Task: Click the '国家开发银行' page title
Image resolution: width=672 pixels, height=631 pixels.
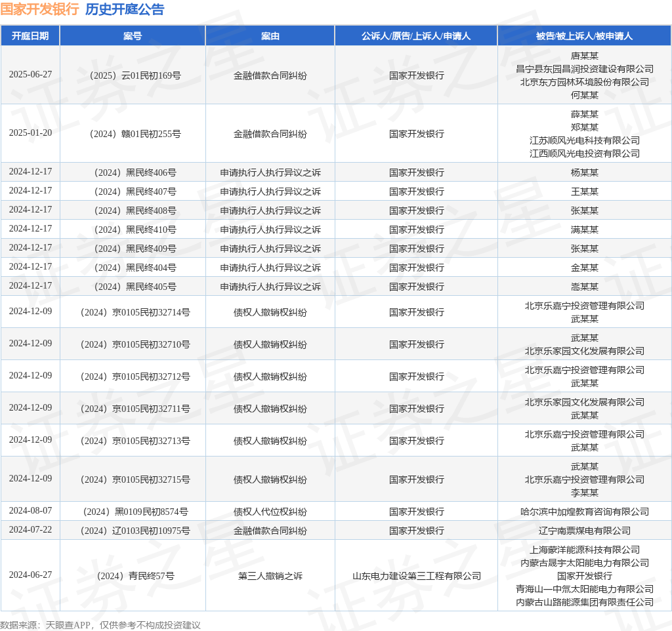Action: 40,9
